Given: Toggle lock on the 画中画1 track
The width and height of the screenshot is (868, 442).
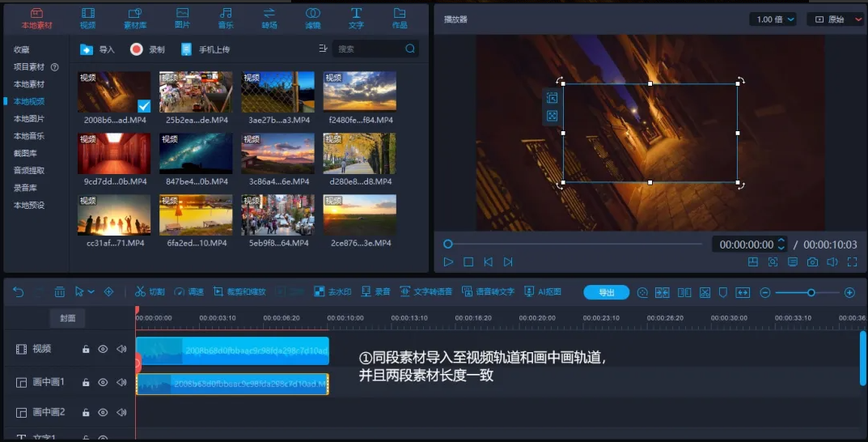Looking at the screenshot, I should (x=86, y=382).
